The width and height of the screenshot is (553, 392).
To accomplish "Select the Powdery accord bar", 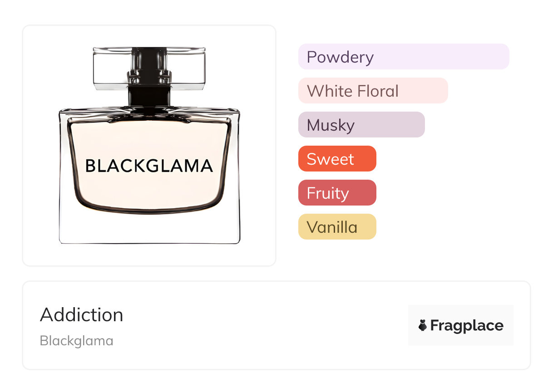I will [x=454, y=57].
